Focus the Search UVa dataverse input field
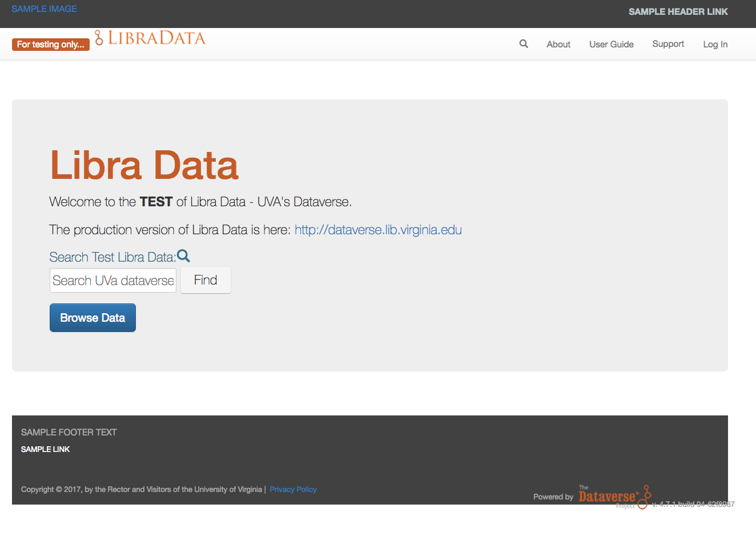The image size is (756, 544). (x=113, y=281)
